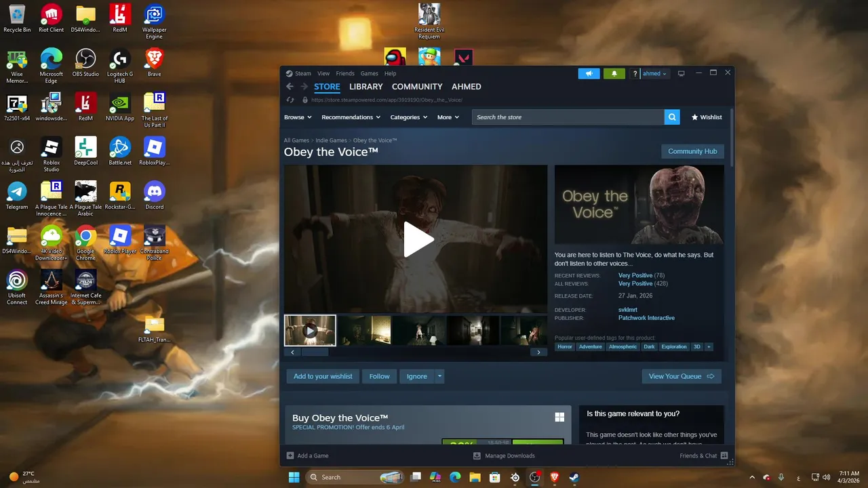Open the ahmed account dropdown
Viewport: 868px width, 488px height.
[x=654, y=73]
